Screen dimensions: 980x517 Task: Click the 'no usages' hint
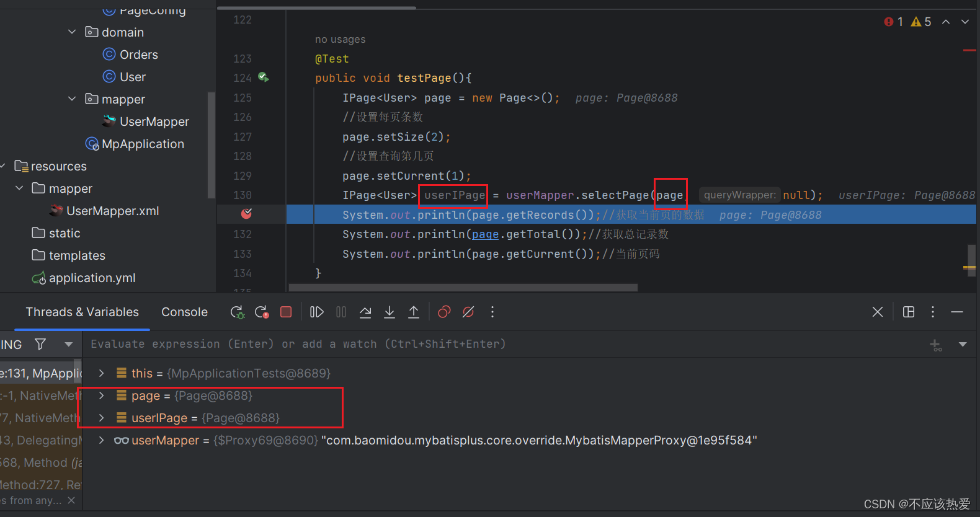click(x=341, y=40)
